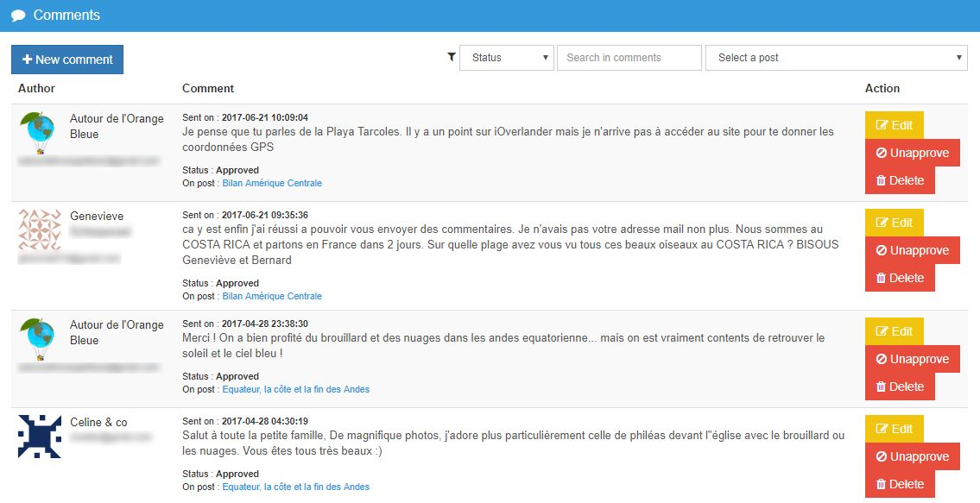The image size is (980, 503).
Task: Click the speech bubble icon in the Comments header
Action: (x=16, y=15)
